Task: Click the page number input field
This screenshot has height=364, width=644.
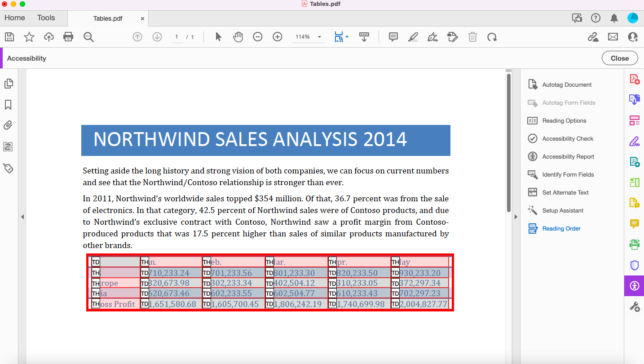Action: [177, 37]
